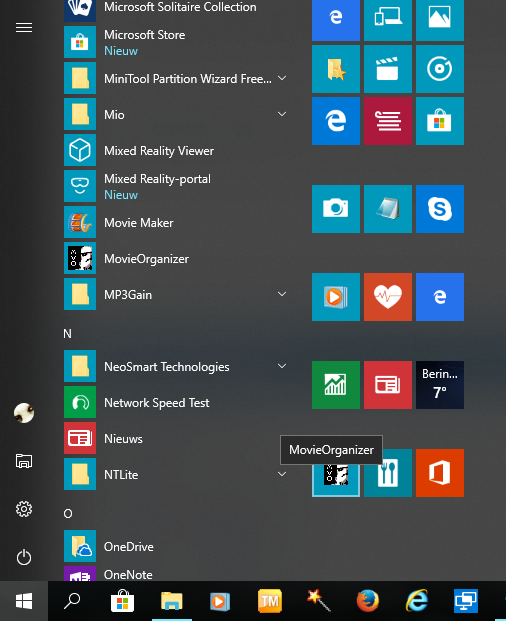
Task: Open Windows Media Player from the taskbar
Action: coord(220,601)
